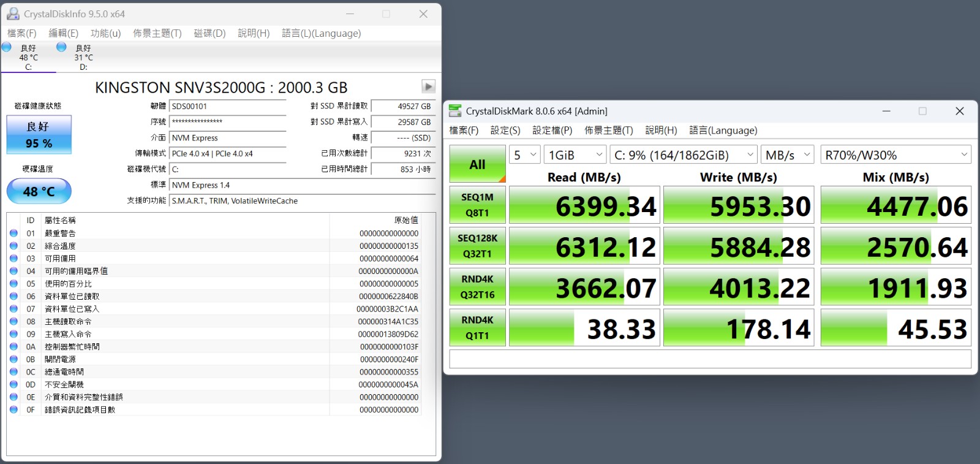The width and height of the screenshot is (980, 464).
Task: Click the CrystalDiskInfo app title icon
Action: [x=13, y=13]
